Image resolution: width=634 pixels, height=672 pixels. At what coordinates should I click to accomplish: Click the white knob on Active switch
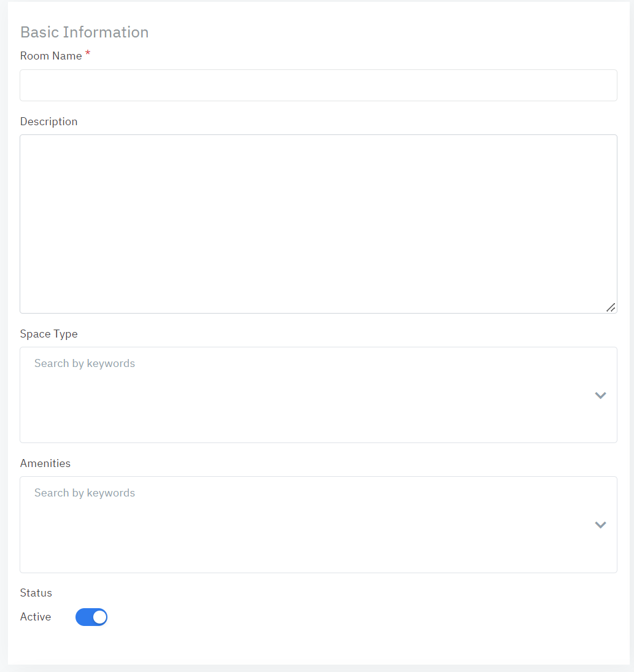99,617
